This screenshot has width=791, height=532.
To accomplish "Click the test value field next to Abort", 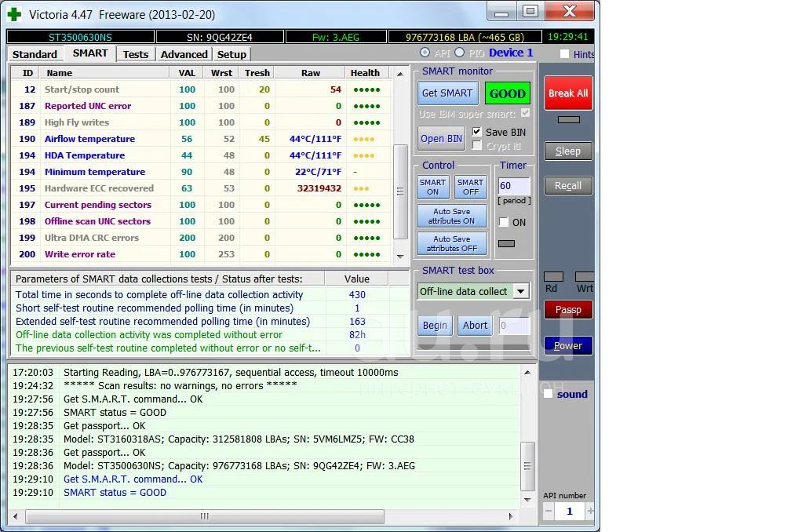I will coord(515,326).
